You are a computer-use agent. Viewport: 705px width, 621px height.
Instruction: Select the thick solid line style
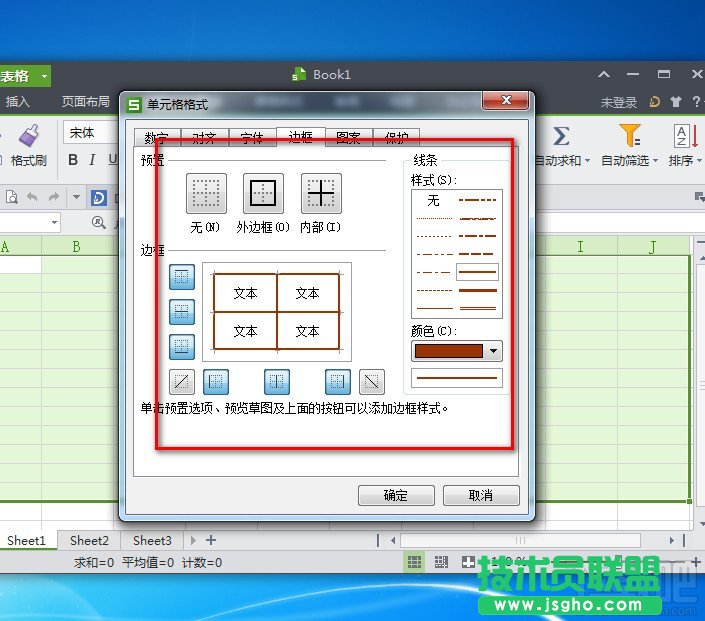point(477,290)
